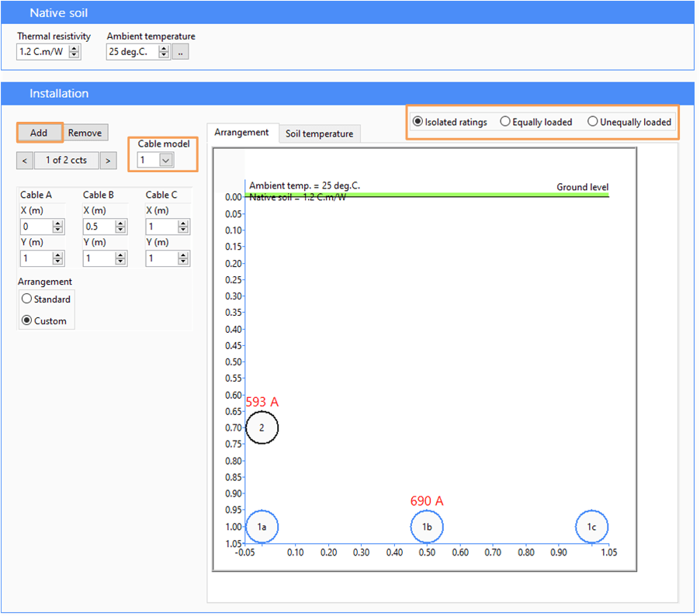Select the Equally loaded radio button
This screenshot has width=700, height=616.
click(x=505, y=121)
